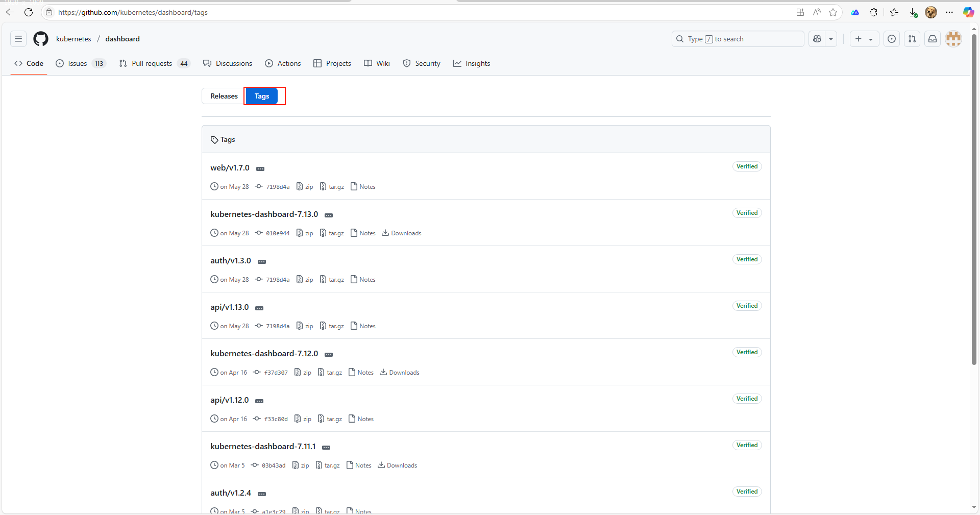This screenshot has height=515, width=980.
Task: Download zip for web/v1.7.0
Action: [305, 187]
